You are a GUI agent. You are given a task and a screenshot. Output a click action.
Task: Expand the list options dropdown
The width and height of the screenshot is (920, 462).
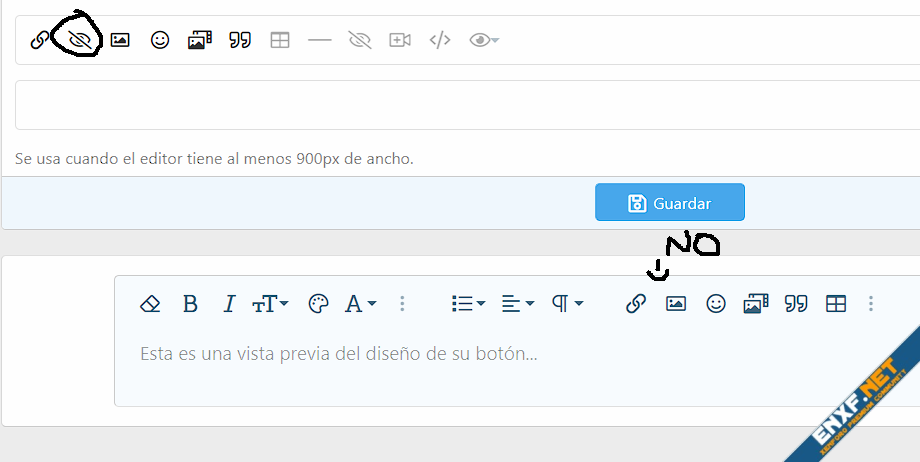pyautogui.click(x=468, y=304)
